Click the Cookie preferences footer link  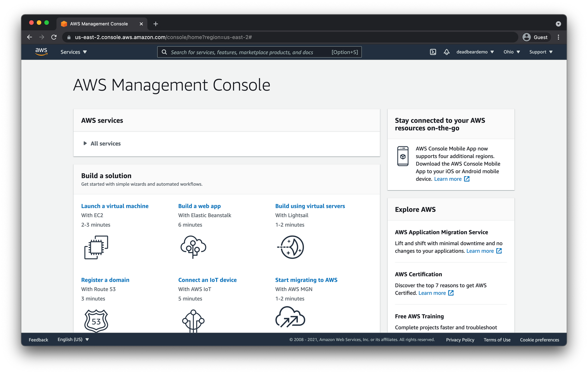(539, 340)
